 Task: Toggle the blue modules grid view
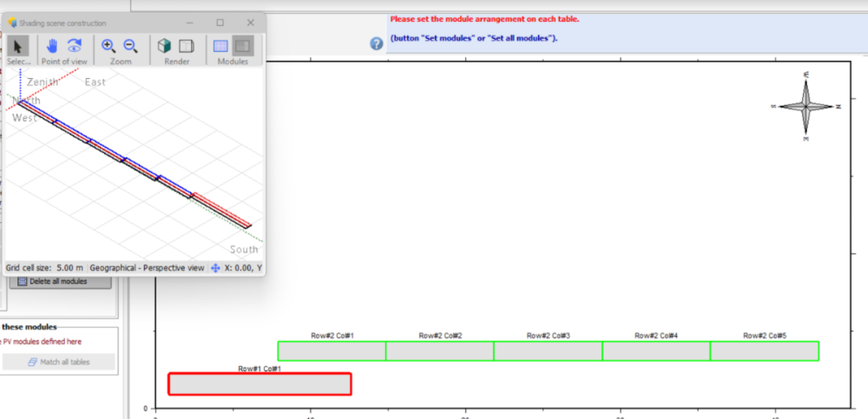tap(220, 46)
